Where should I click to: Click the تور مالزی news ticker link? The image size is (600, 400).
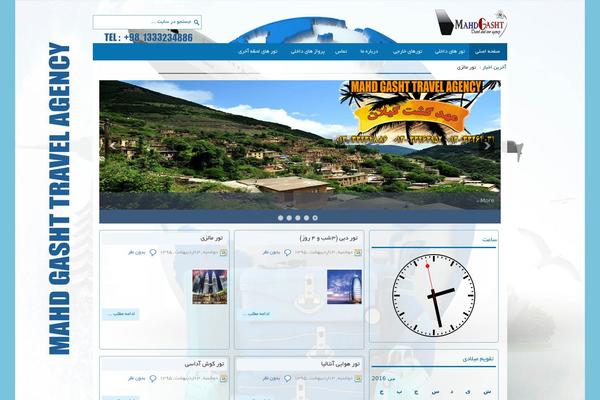[x=466, y=67]
